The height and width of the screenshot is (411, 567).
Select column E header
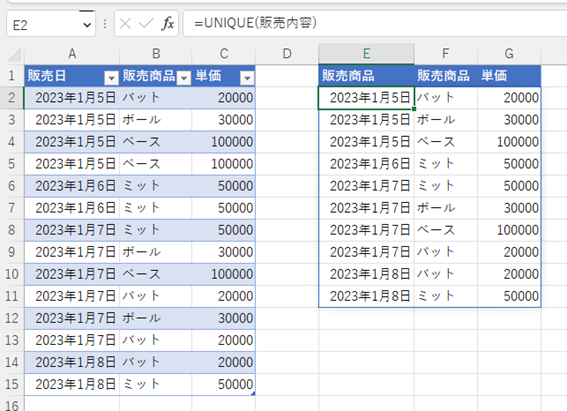(366, 54)
